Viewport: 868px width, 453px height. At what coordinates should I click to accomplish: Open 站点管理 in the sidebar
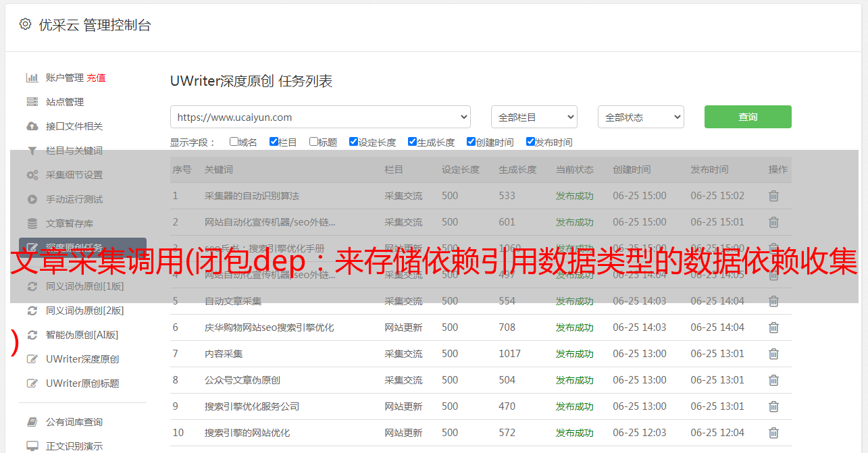point(65,102)
